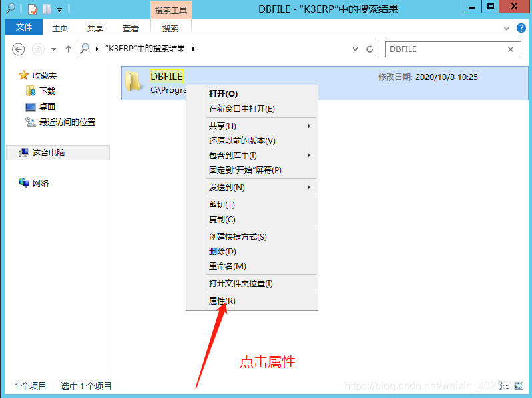Open the 文件 ribbon tab

point(24,27)
